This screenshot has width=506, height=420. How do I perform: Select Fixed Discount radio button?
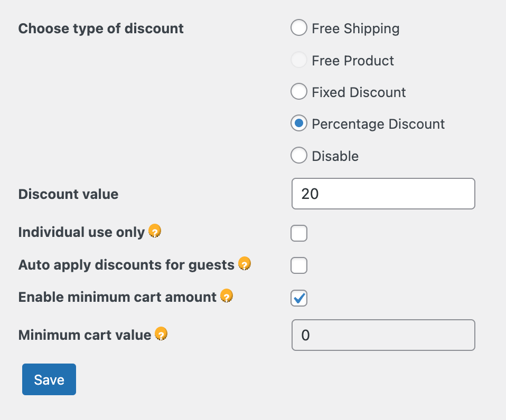click(299, 91)
